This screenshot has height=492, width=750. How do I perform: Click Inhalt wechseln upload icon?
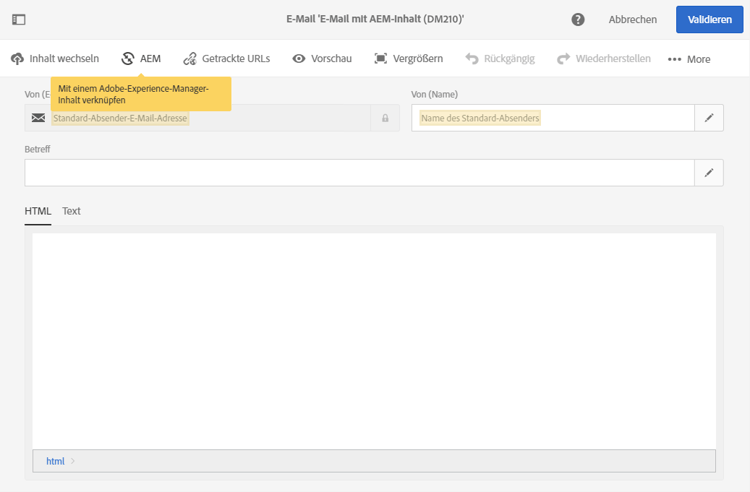click(x=17, y=59)
